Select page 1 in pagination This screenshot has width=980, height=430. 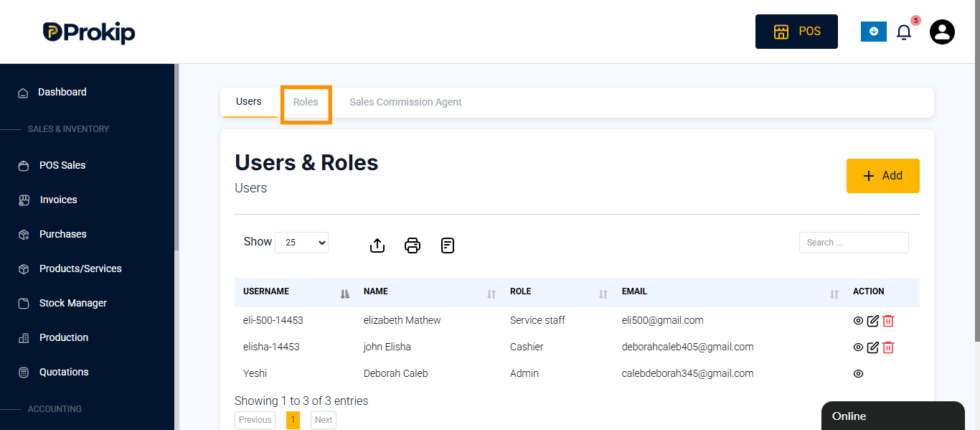293,420
